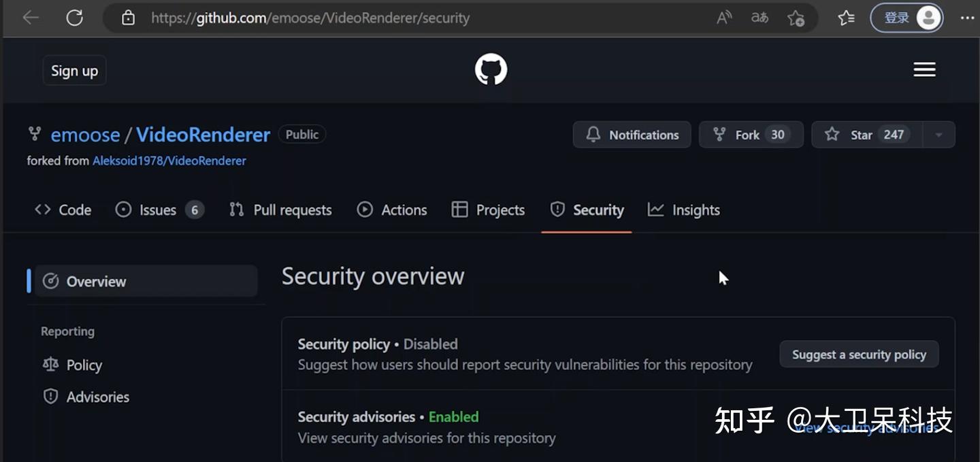
Task: Click the translate page icon
Action: click(759, 18)
